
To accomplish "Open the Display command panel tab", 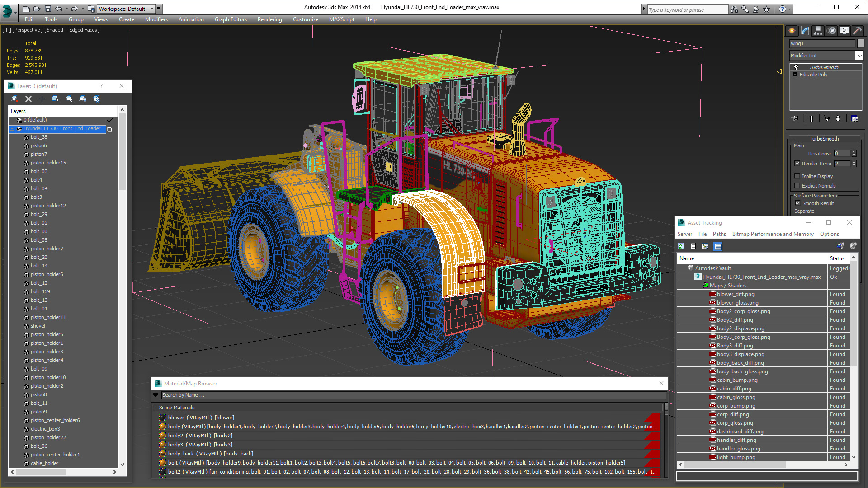I will [x=844, y=31].
